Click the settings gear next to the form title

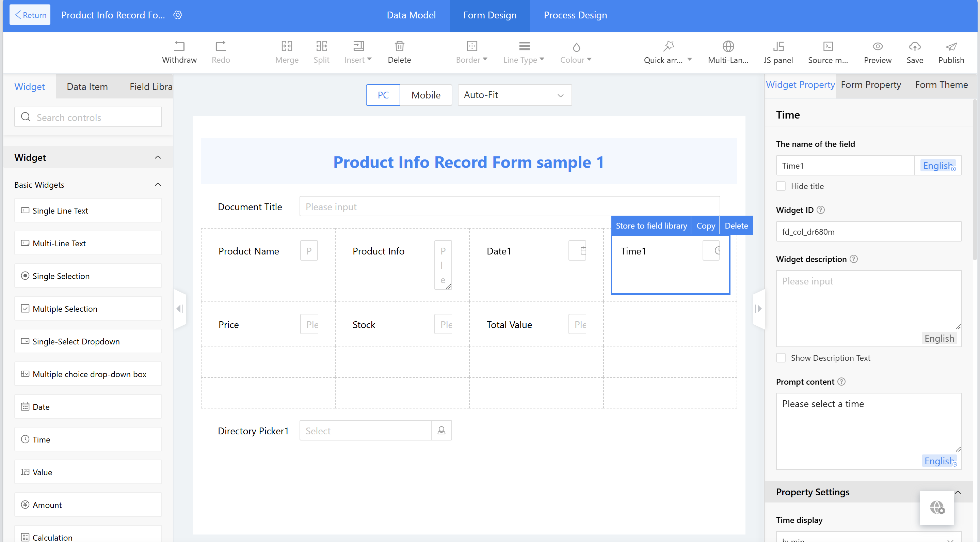pos(178,15)
